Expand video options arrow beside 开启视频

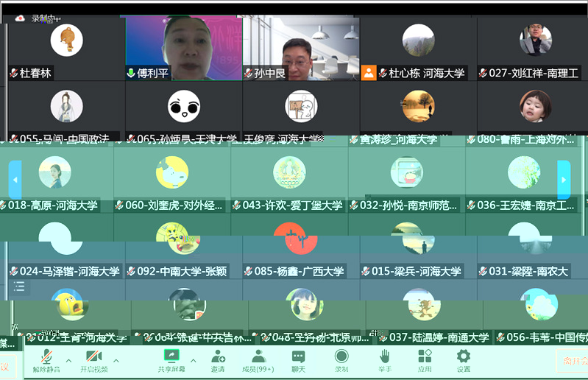click(116, 361)
